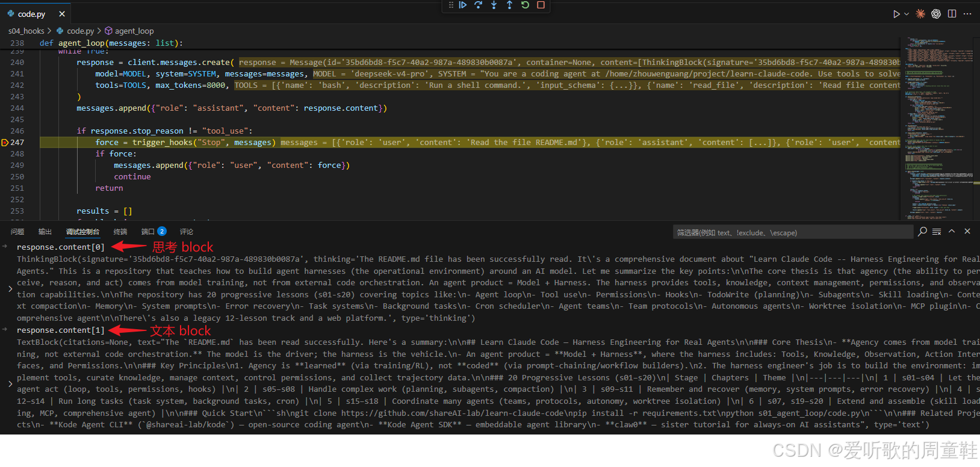Open the Claude Code spark icon
The image size is (980, 467).
click(x=920, y=14)
